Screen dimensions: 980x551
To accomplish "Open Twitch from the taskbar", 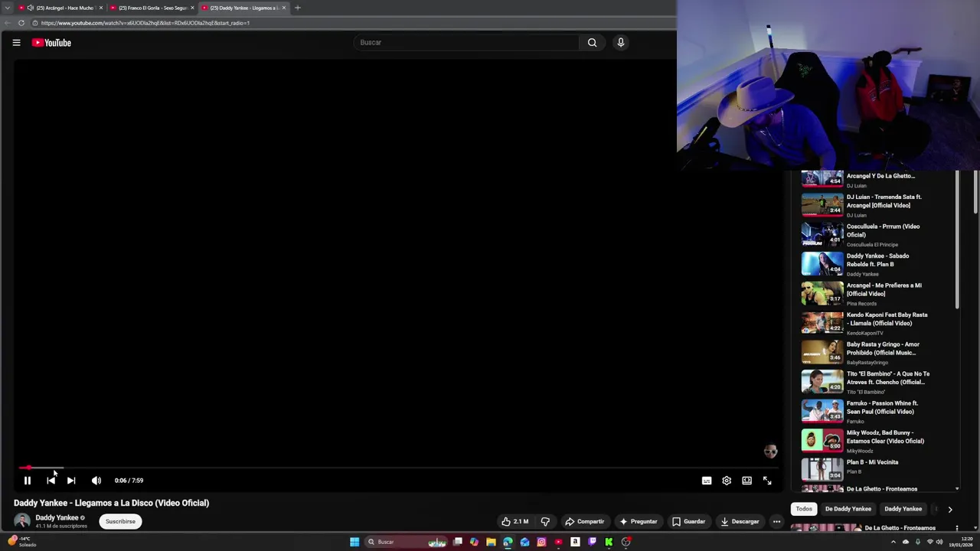I will point(592,542).
